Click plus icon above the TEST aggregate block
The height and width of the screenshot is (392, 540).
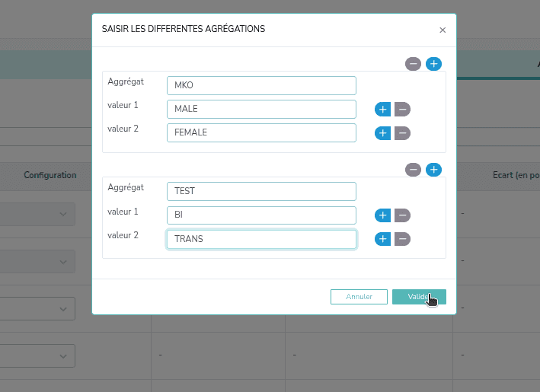click(433, 170)
